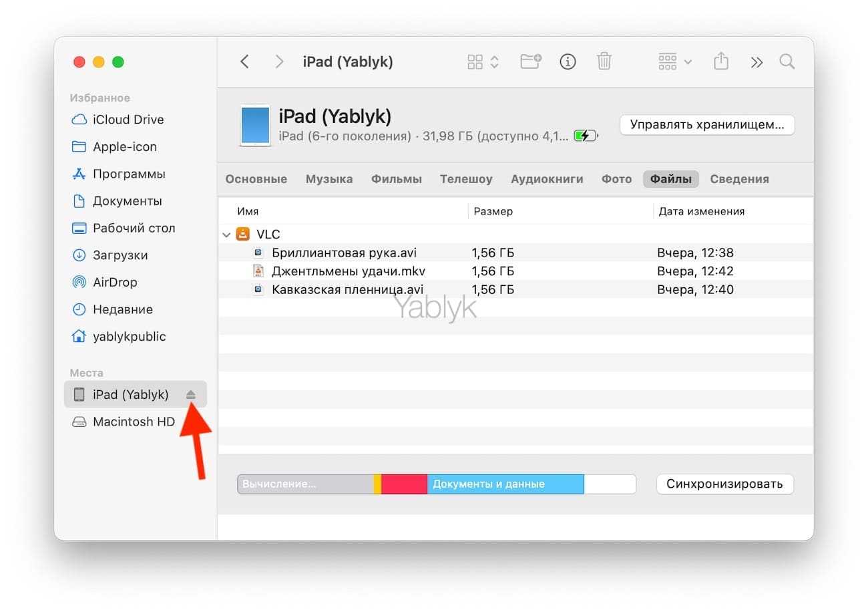Select Macintosh HD in the sidebar

[x=134, y=422]
